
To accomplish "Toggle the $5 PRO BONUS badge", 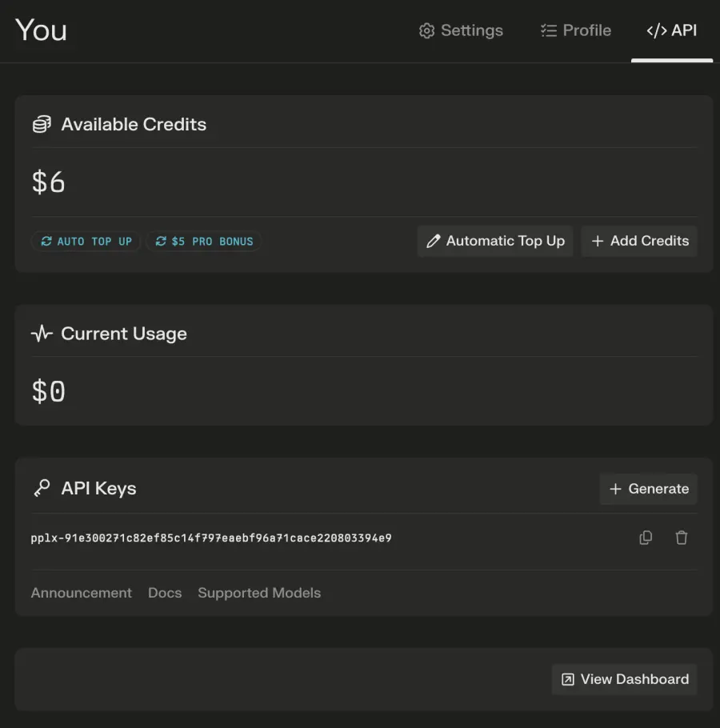I will (x=203, y=241).
